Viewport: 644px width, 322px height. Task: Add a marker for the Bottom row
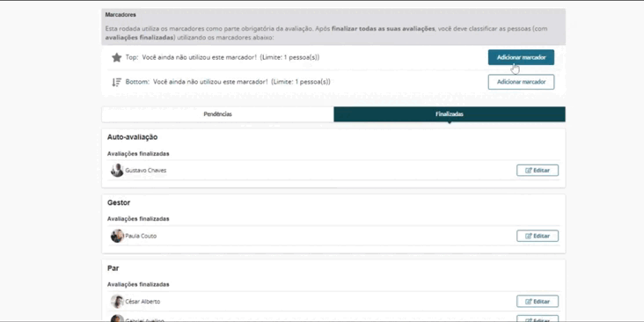click(521, 82)
